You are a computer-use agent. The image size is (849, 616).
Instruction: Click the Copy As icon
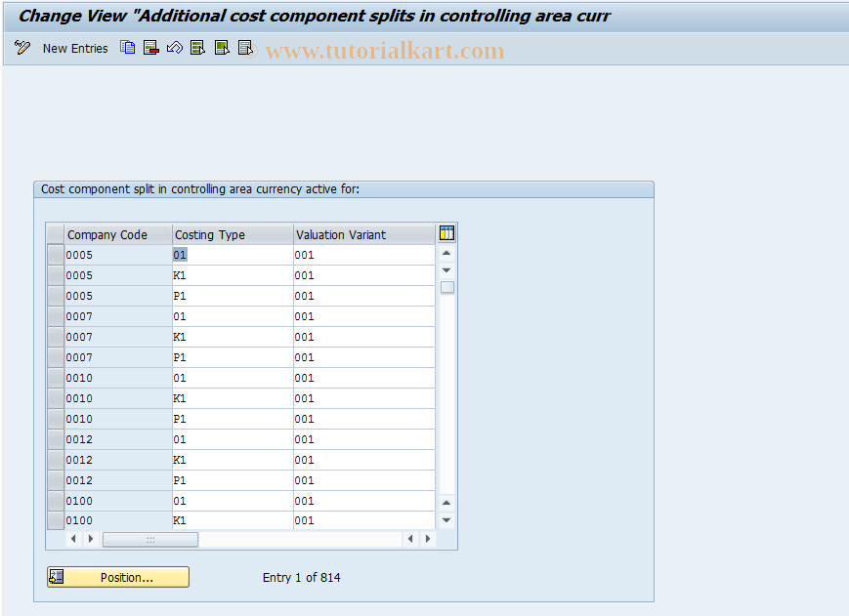tap(128, 48)
